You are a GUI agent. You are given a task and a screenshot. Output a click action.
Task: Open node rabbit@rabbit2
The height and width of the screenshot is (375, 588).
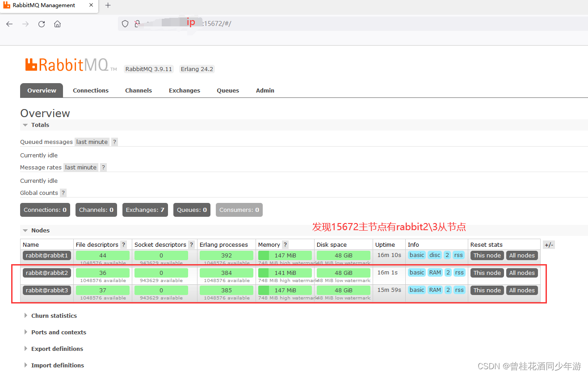coord(47,273)
